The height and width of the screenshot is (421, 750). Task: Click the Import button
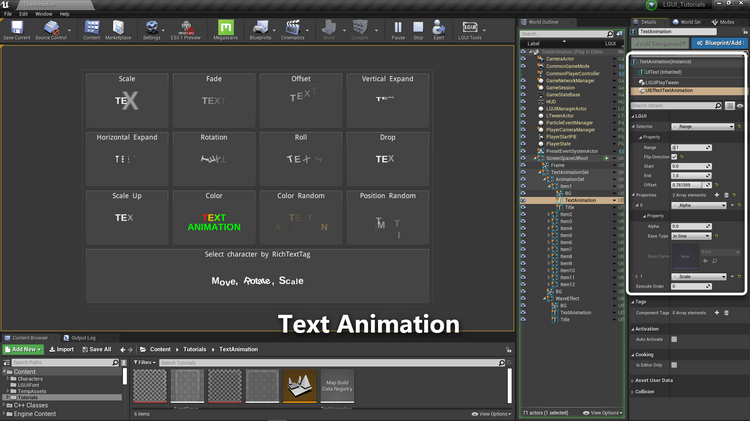(62, 350)
